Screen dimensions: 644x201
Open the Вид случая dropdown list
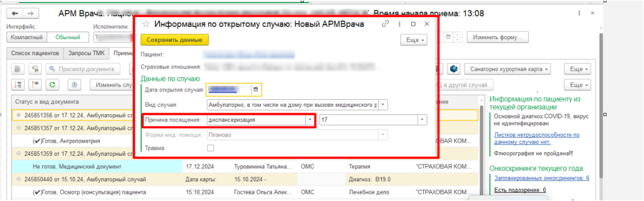[x=383, y=105]
